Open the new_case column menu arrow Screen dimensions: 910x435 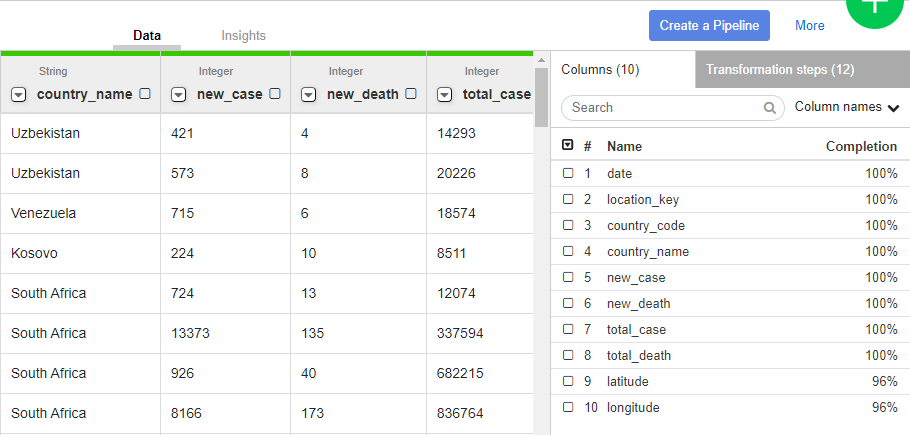pos(179,95)
